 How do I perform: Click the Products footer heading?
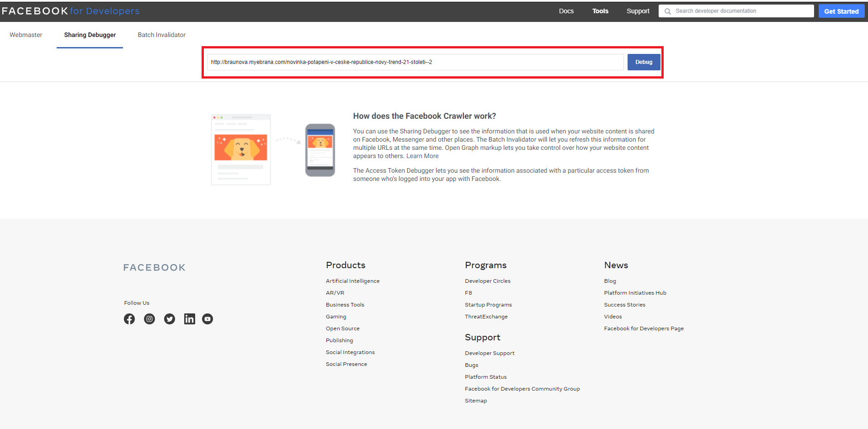[346, 265]
